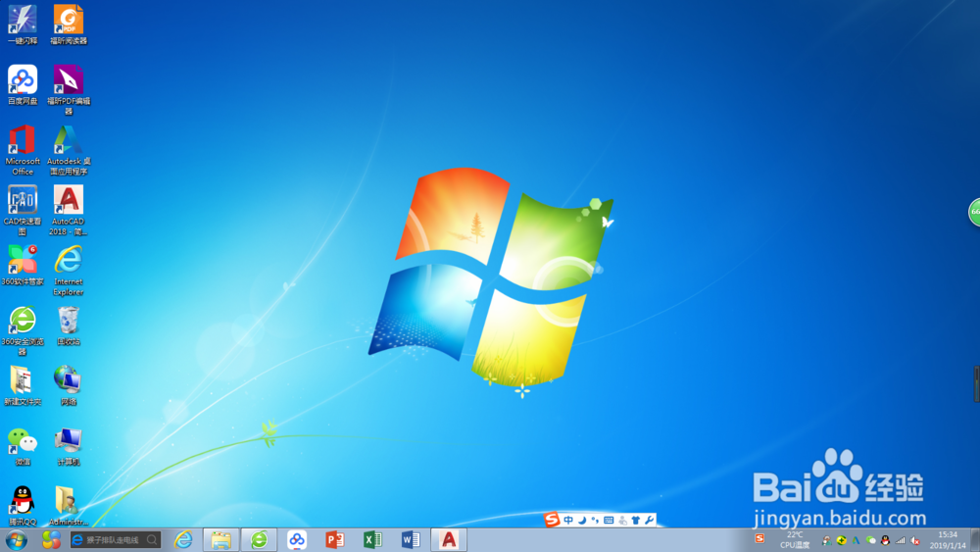Toggle punctuation mode on Sogou IME bar

[x=595, y=520]
